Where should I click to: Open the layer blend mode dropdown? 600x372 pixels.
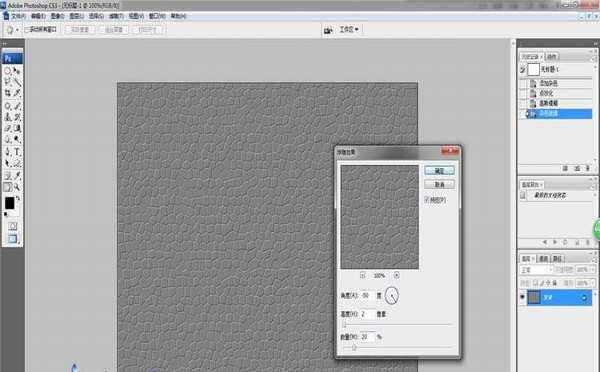(x=536, y=270)
